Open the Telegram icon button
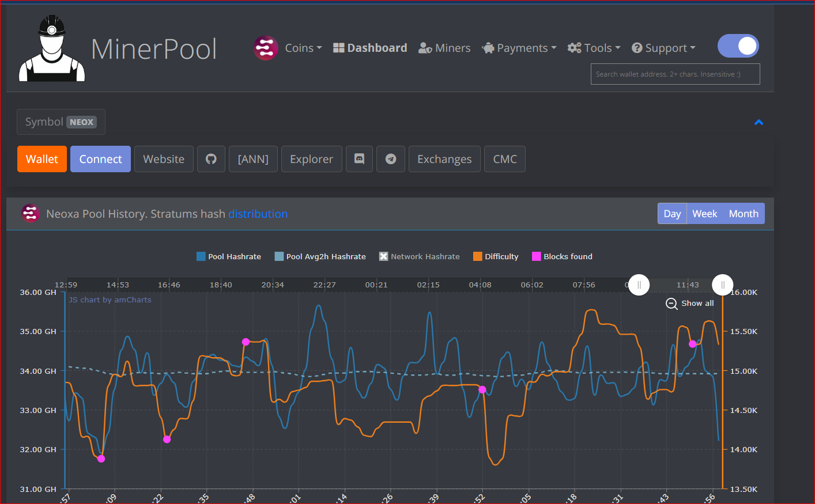 point(391,159)
